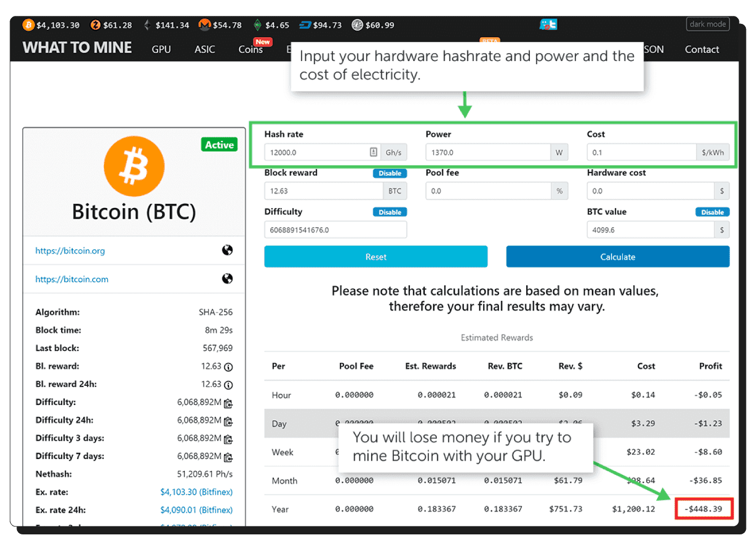Screen dimensions: 756x545
Task: Click the Est. Rewards column header
Action: (431, 366)
